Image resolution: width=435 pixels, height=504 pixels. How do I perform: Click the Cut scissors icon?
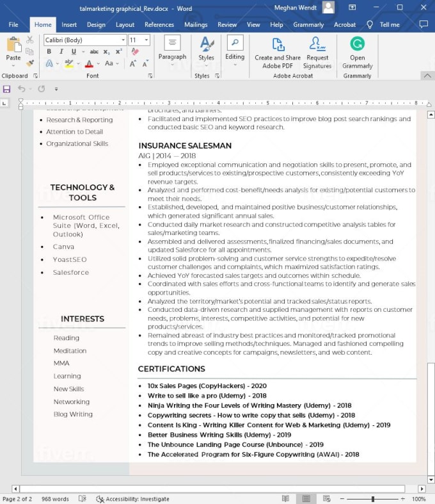(30, 40)
